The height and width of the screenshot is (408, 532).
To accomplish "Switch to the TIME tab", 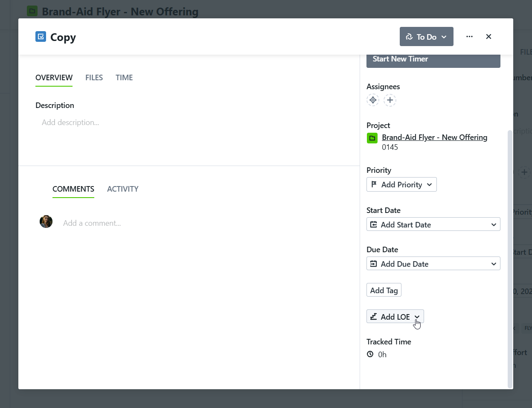I will click(x=124, y=78).
